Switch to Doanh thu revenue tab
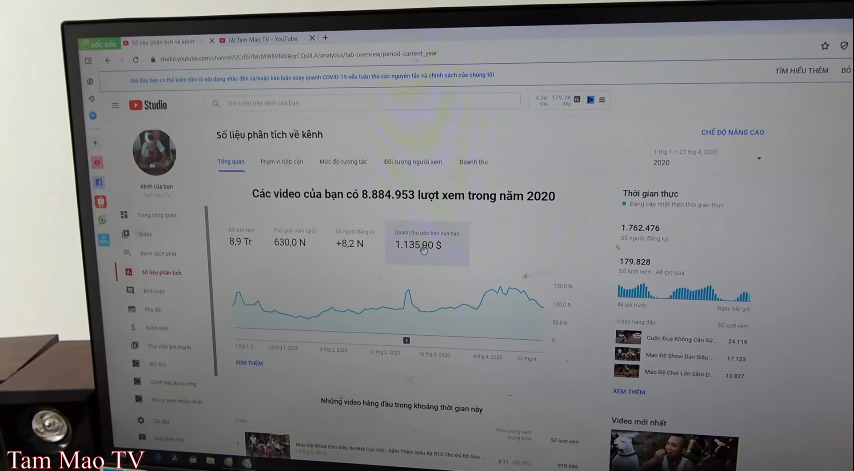The image size is (854, 471). tap(473, 161)
